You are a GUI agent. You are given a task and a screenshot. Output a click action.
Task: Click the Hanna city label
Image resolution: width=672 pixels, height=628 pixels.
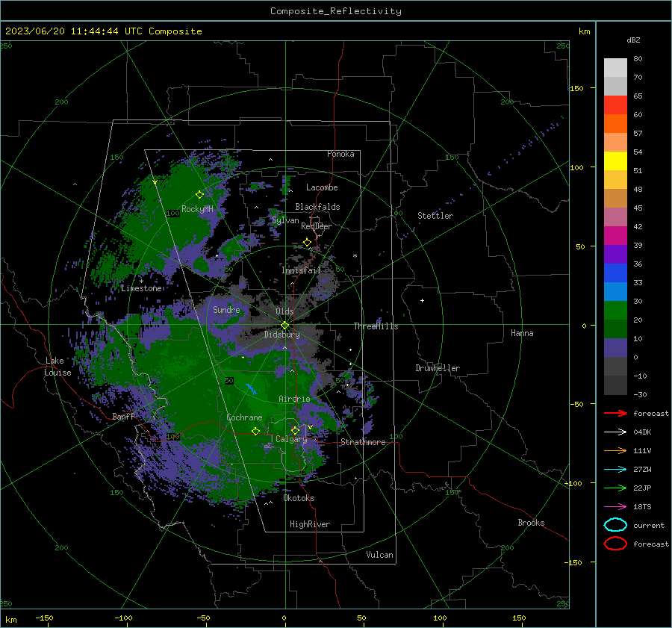coord(522,333)
